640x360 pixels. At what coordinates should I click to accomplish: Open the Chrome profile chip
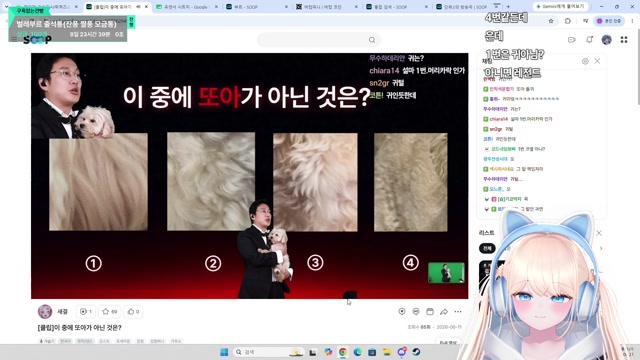point(610,21)
